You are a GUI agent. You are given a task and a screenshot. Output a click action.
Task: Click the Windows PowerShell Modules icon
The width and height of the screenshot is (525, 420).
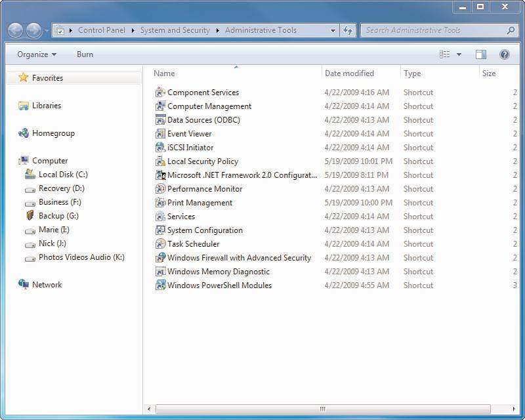click(160, 285)
